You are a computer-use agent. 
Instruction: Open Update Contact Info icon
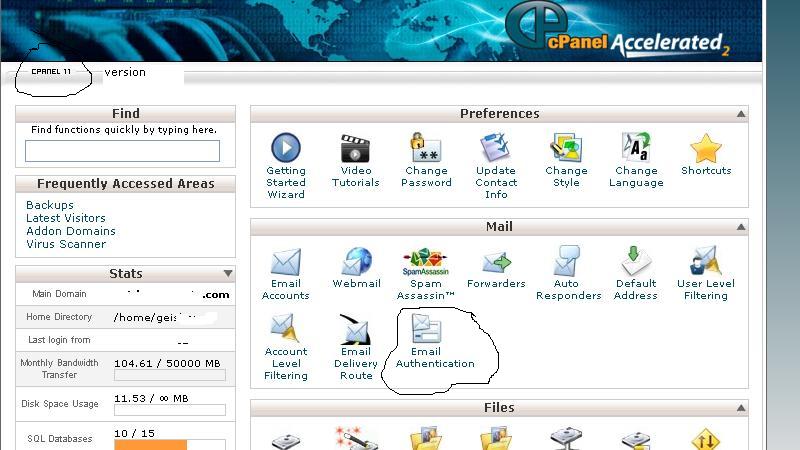495,147
